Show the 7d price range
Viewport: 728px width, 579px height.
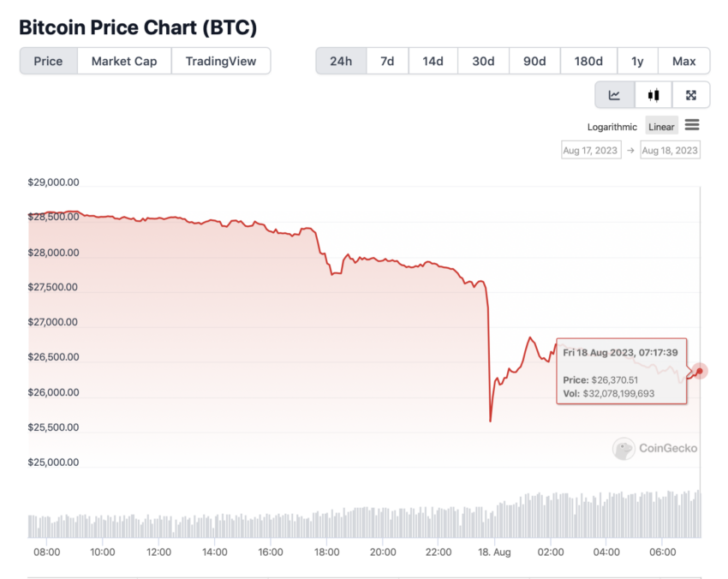tap(387, 61)
